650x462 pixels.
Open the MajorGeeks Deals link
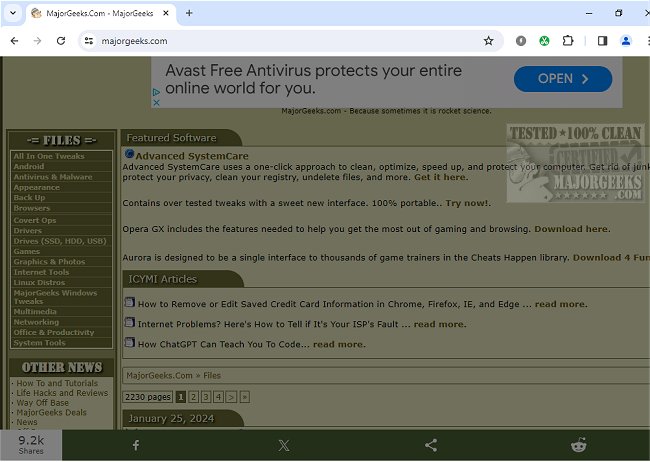(x=51, y=412)
